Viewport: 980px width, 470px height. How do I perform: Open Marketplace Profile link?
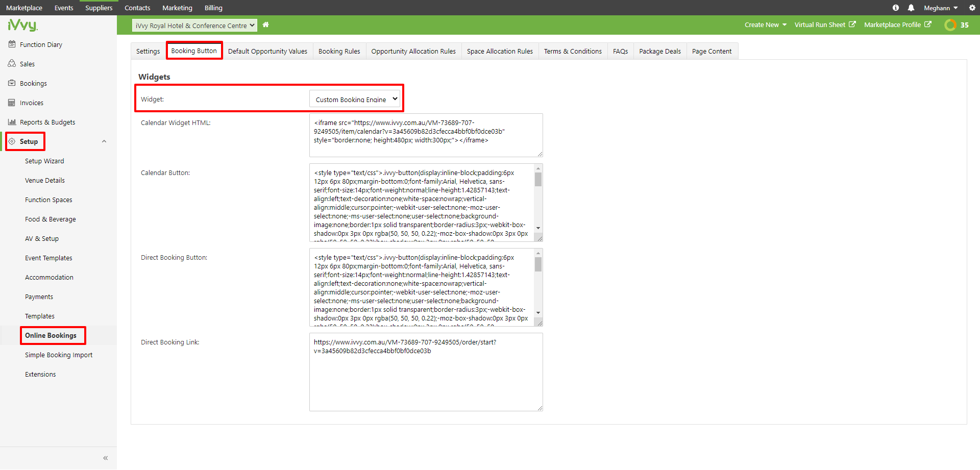click(x=898, y=24)
